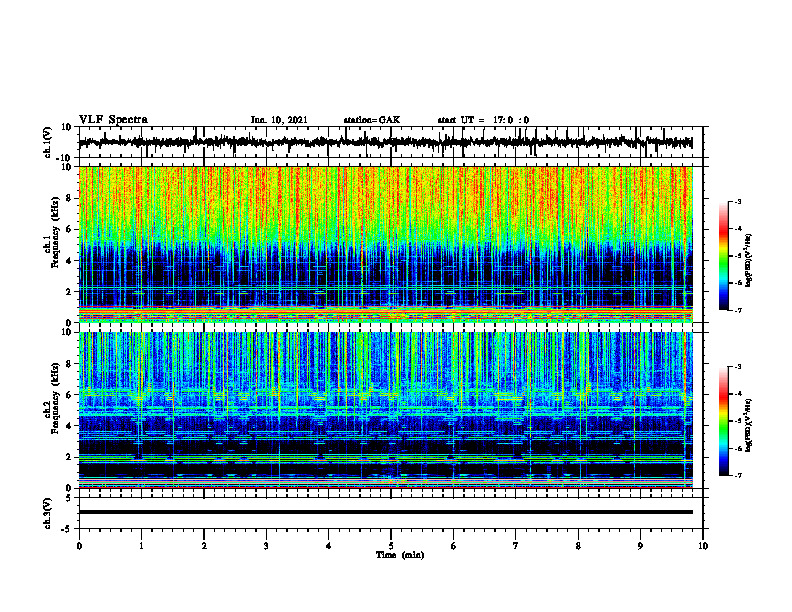Click the "6" kHz tick of ch.2 spectrogram

pyautogui.click(x=70, y=395)
